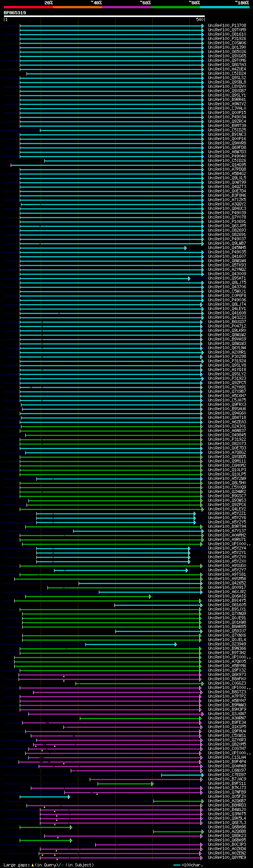This screenshot has height=868, width=253.
Task: Select the UniRef100_Q9XG65 label
Action: click(227, 56)
